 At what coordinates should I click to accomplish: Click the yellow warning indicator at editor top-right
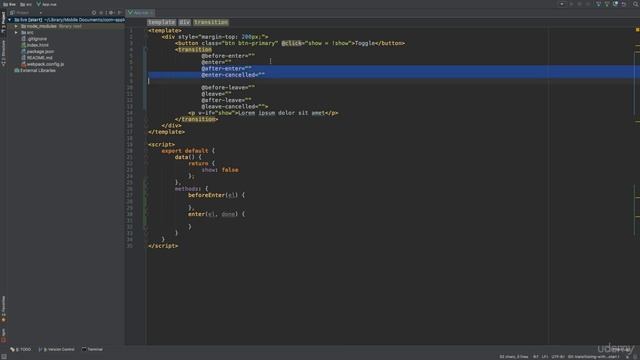pyautogui.click(x=637, y=30)
